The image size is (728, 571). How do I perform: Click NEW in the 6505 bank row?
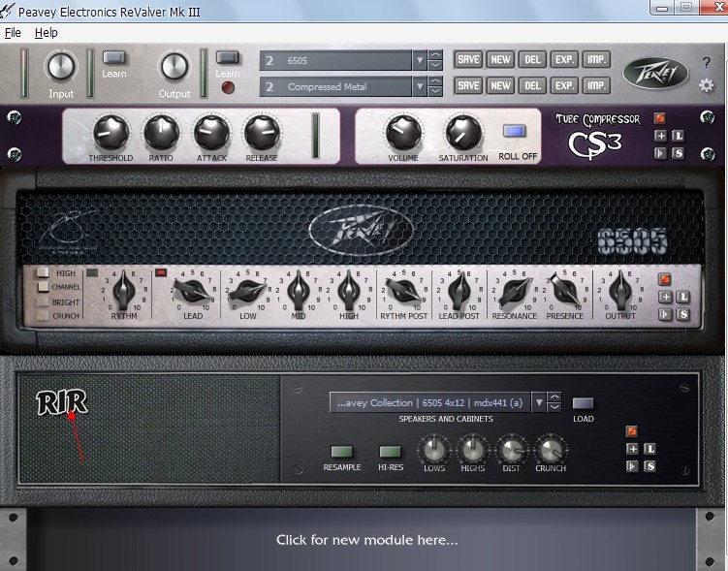tap(500, 59)
